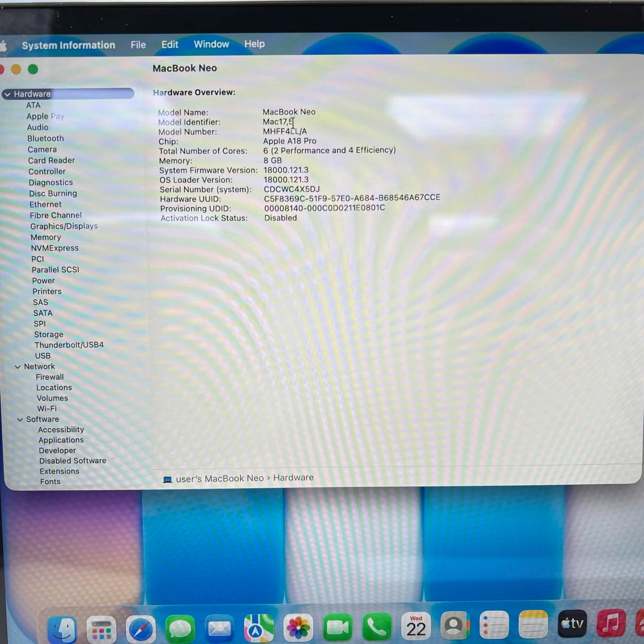Select NVMExpress in the sidebar
The width and height of the screenshot is (644, 644).
[x=55, y=248]
